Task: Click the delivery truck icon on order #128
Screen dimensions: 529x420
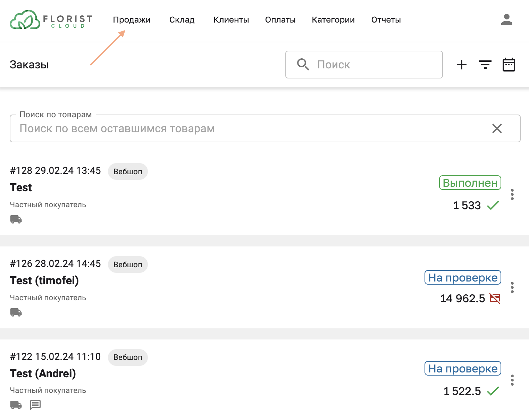Action: (16, 219)
